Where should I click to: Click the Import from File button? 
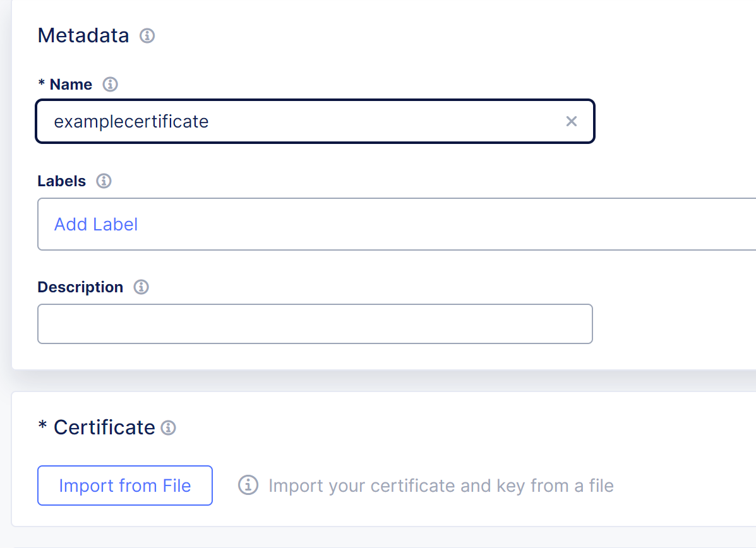pos(124,485)
